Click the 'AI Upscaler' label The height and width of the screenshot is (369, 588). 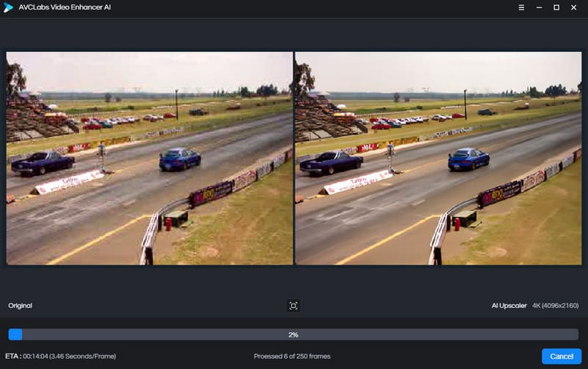click(509, 306)
